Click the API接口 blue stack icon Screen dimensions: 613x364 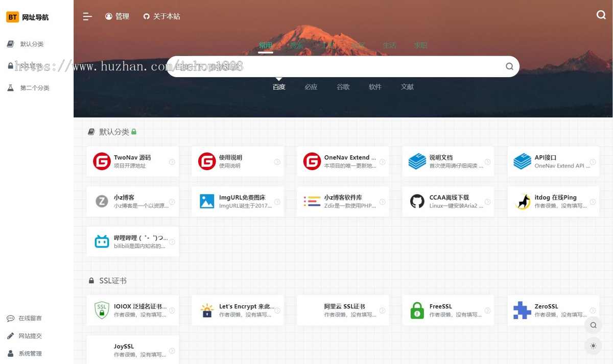tap(523, 161)
